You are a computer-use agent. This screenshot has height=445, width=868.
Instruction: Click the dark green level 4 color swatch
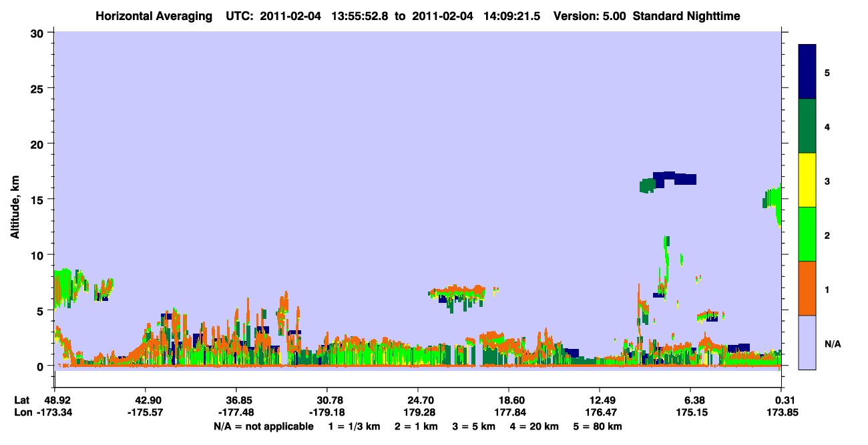point(807,126)
